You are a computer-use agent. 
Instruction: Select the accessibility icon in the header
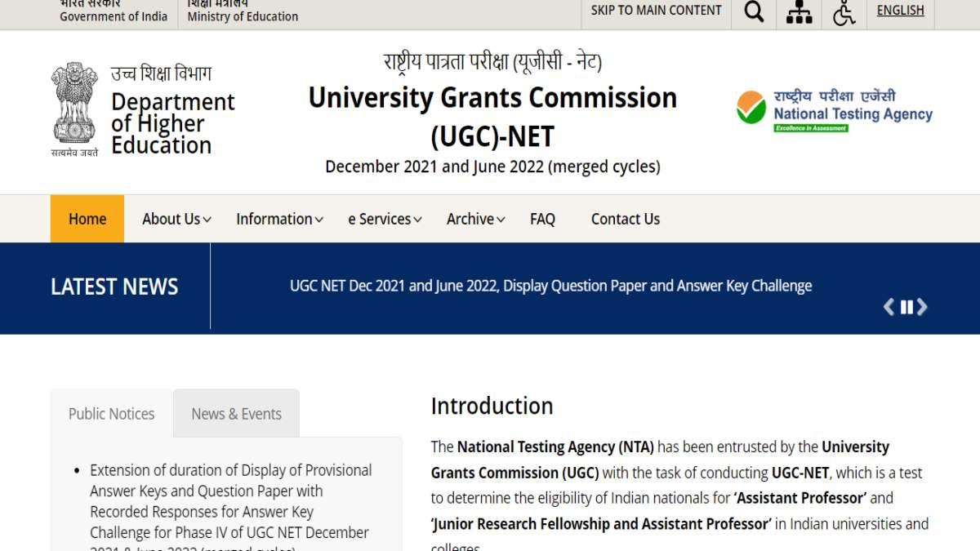click(844, 11)
